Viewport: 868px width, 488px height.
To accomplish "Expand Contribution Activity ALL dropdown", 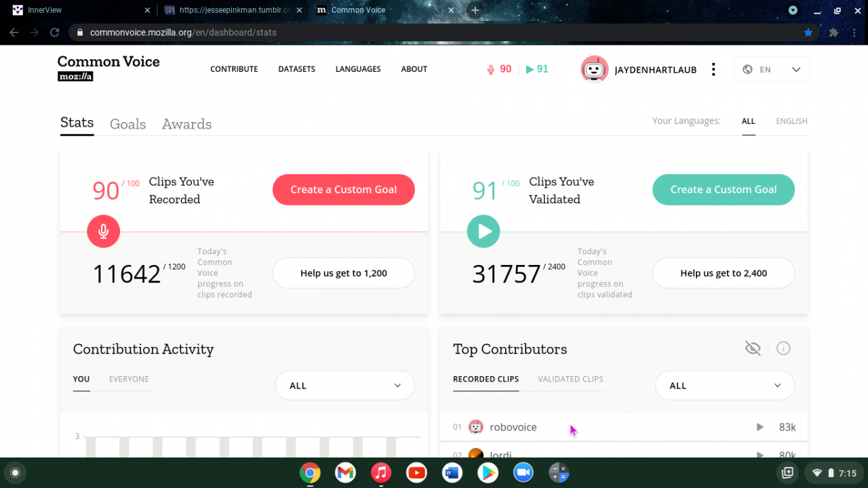I will (x=345, y=386).
